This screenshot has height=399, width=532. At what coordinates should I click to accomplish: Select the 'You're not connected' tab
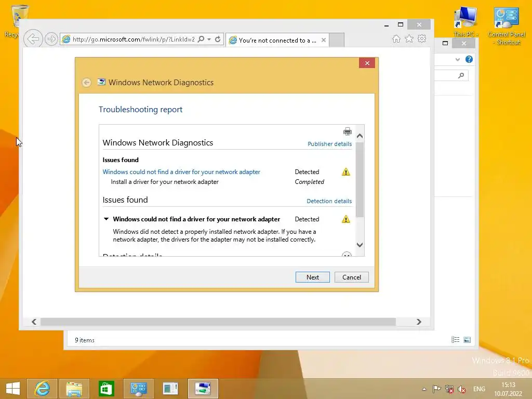[277, 40]
